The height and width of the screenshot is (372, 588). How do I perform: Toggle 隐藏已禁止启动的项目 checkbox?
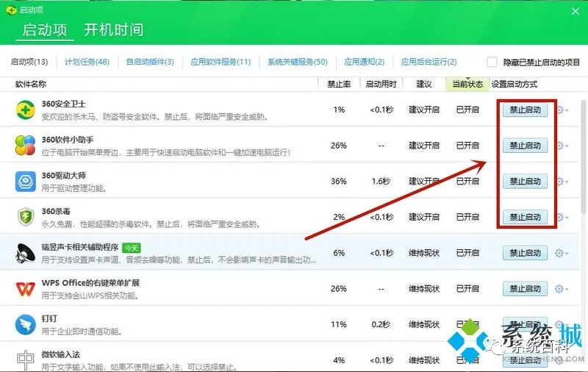[x=492, y=62]
